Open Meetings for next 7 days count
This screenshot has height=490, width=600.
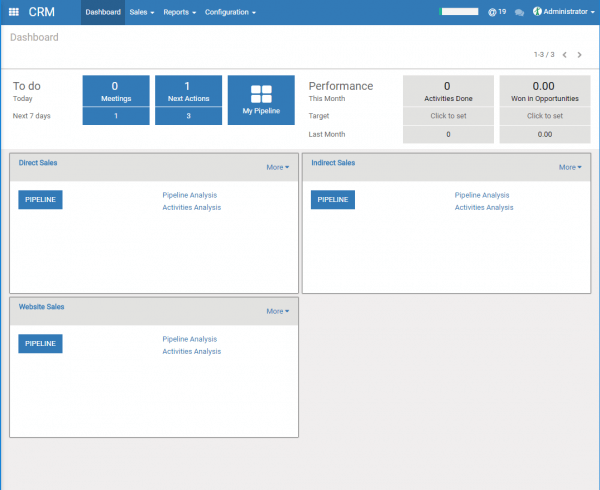tap(116, 116)
